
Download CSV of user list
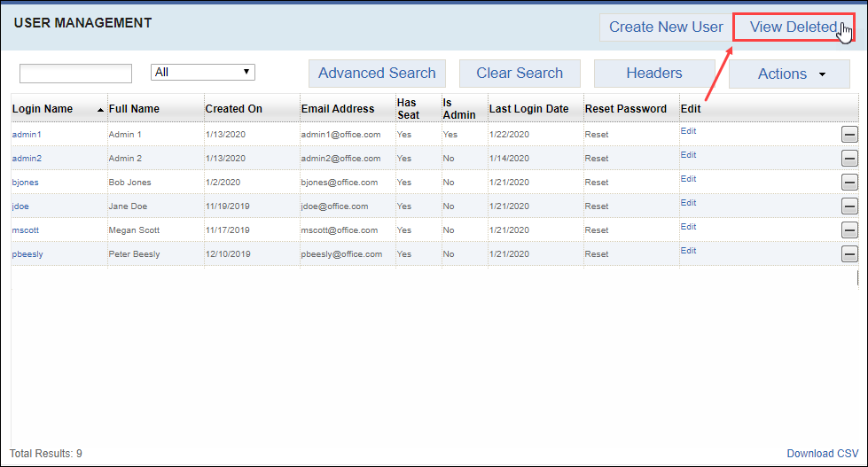tap(823, 454)
